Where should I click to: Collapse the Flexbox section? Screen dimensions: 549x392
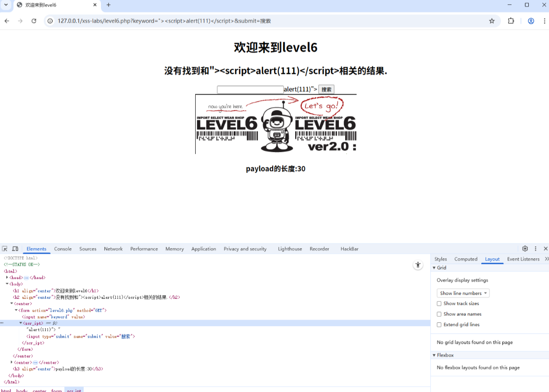[434, 355]
